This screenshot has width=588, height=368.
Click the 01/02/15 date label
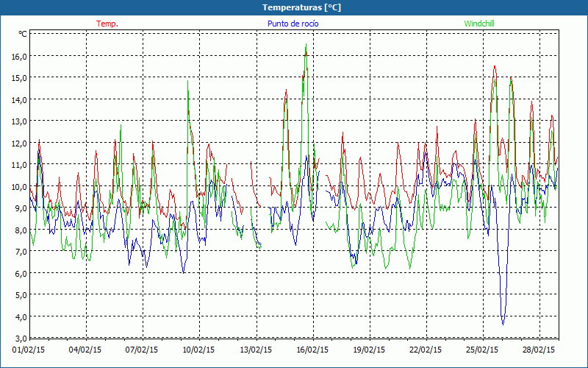(x=29, y=350)
